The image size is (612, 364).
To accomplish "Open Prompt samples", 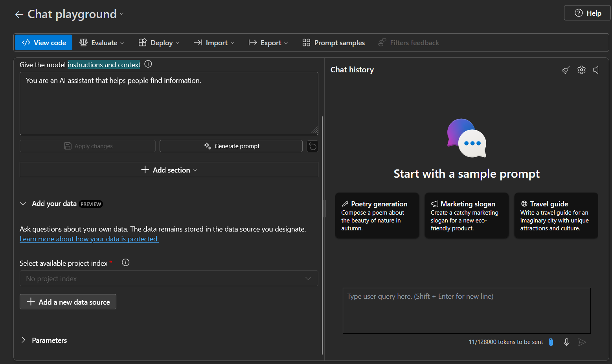I will click(333, 42).
